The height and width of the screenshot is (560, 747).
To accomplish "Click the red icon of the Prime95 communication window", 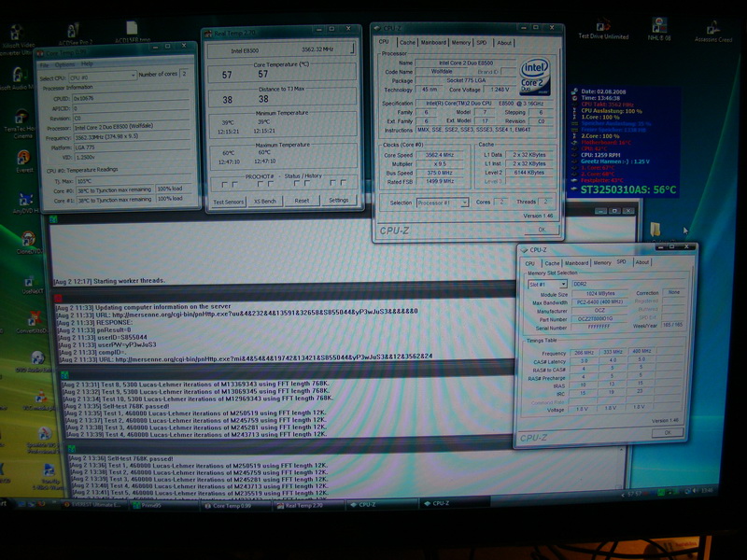I will coord(58,299).
